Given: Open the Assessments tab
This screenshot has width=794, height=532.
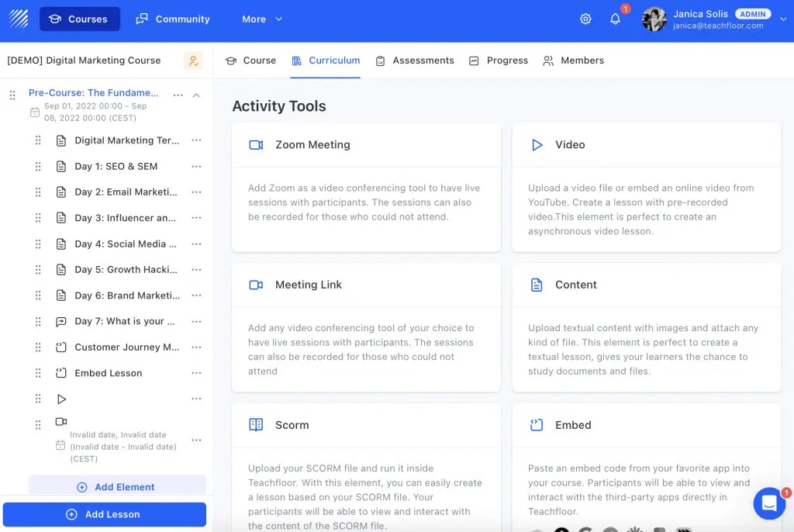Looking at the screenshot, I should 415,60.
